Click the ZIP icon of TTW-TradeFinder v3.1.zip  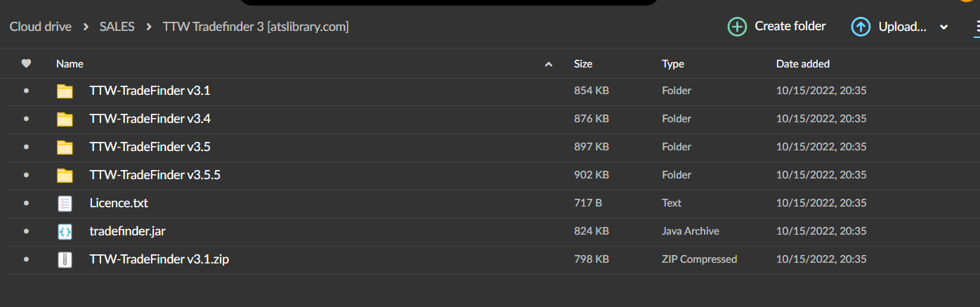pyautogui.click(x=65, y=260)
